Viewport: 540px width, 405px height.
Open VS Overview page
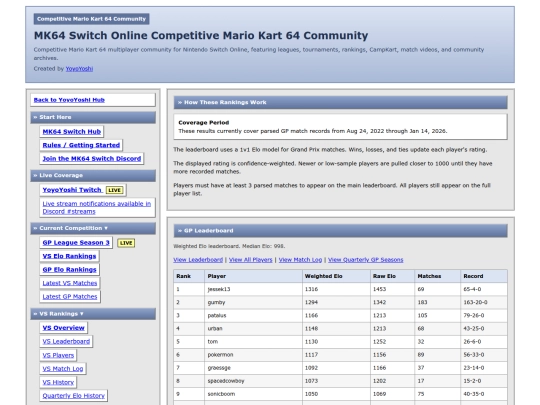pyautogui.click(x=63, y=328)
